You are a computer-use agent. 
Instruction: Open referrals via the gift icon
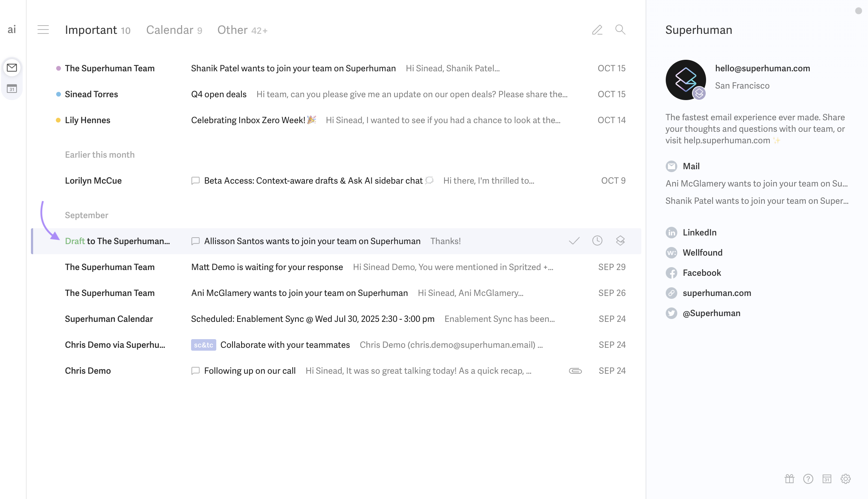coord(789,478)
